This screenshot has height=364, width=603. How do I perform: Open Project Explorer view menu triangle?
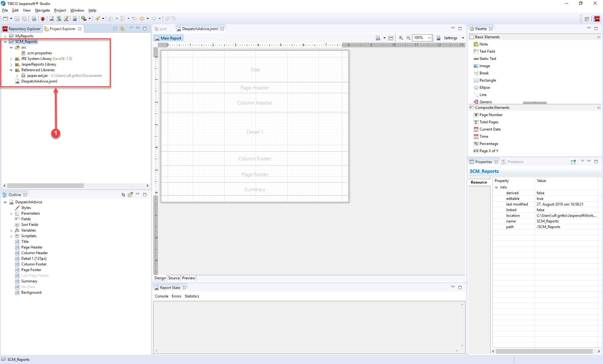(131, 28)
